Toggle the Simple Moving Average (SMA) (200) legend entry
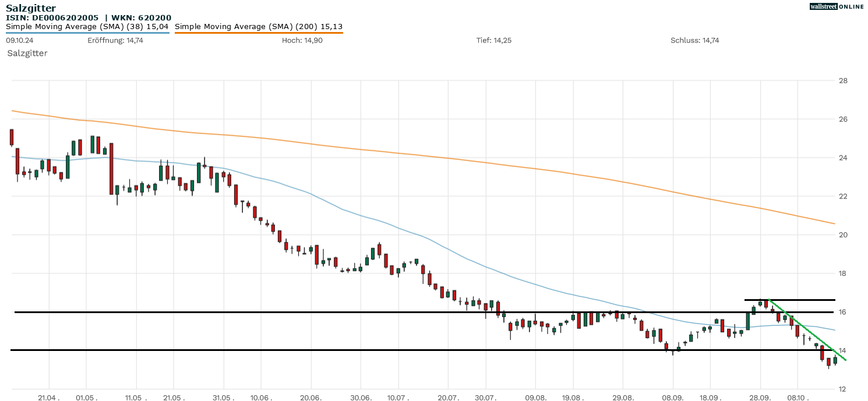This screenshot has height=401, width=868. [x=259, y=26]
